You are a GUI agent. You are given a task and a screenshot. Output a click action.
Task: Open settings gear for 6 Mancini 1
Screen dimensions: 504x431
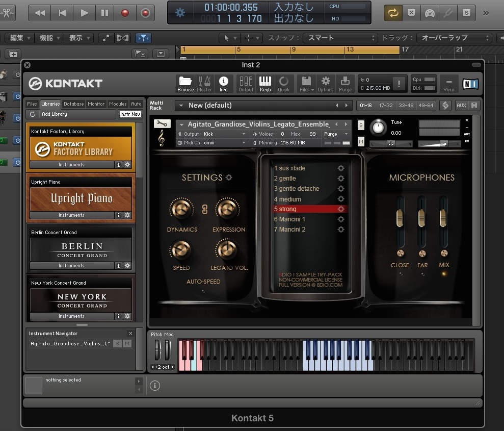pos(341,219)
